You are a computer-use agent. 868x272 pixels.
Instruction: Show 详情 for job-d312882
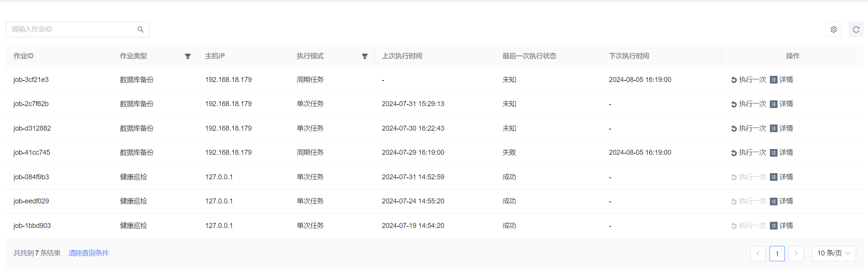(782, 128)
